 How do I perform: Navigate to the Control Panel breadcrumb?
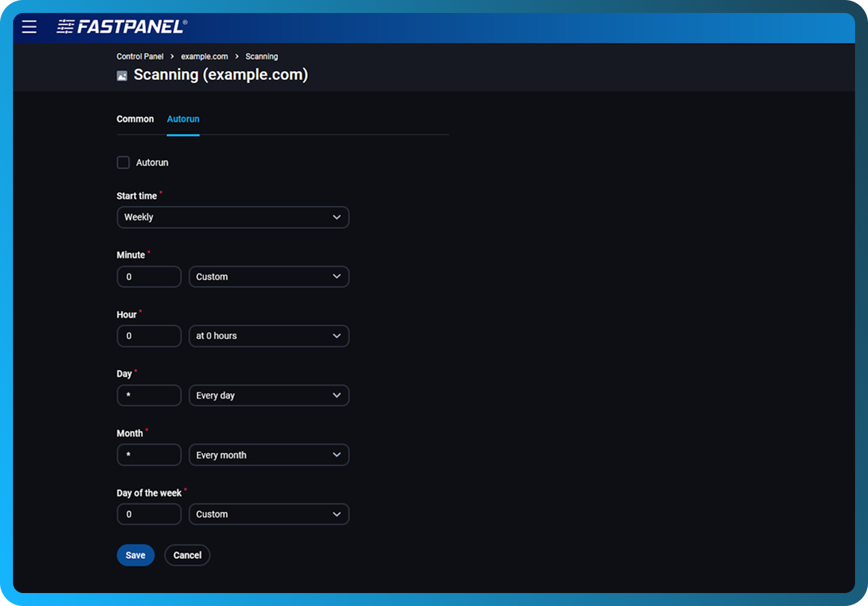140,56
